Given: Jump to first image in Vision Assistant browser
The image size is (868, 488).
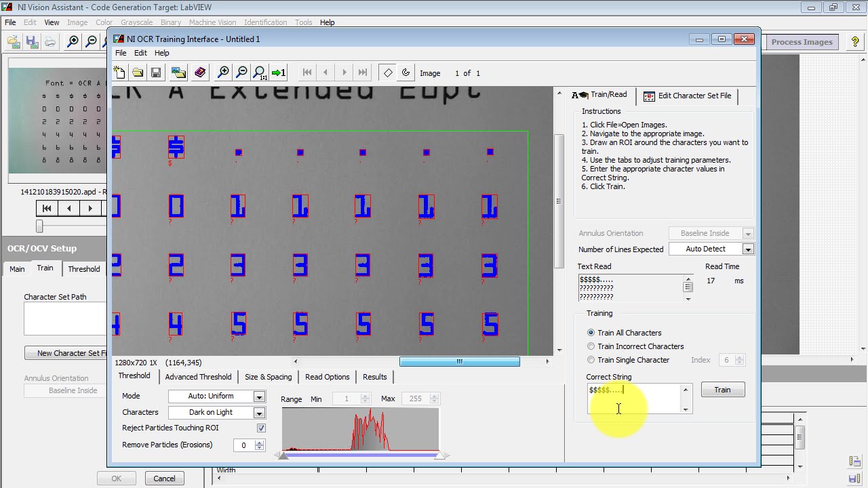Looking at the screenshot, I should [47, 208].
